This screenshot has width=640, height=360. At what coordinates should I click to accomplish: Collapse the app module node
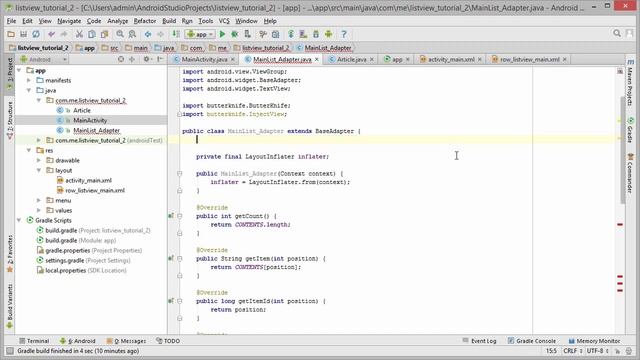(x=19, y=70)
